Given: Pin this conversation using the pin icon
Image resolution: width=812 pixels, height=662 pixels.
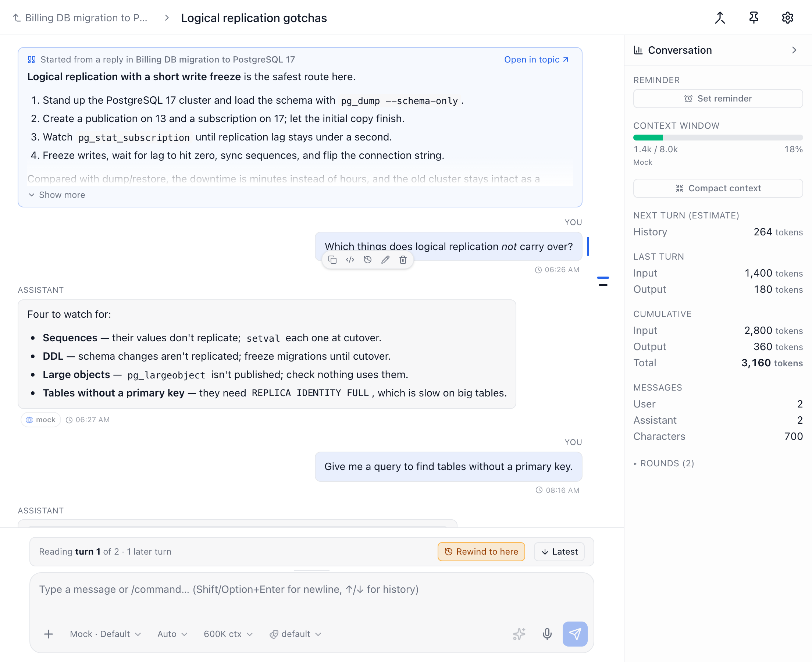Looking at the screenshot, I should (754, 18).
